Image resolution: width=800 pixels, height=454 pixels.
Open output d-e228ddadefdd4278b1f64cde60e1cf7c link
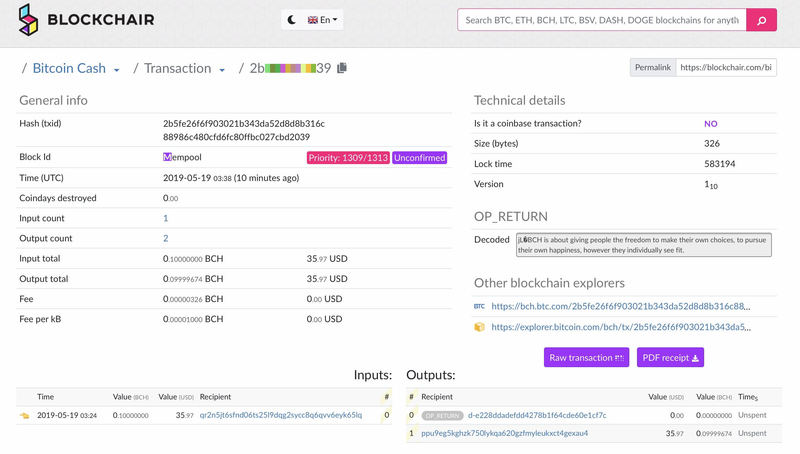tap(537, 415)
